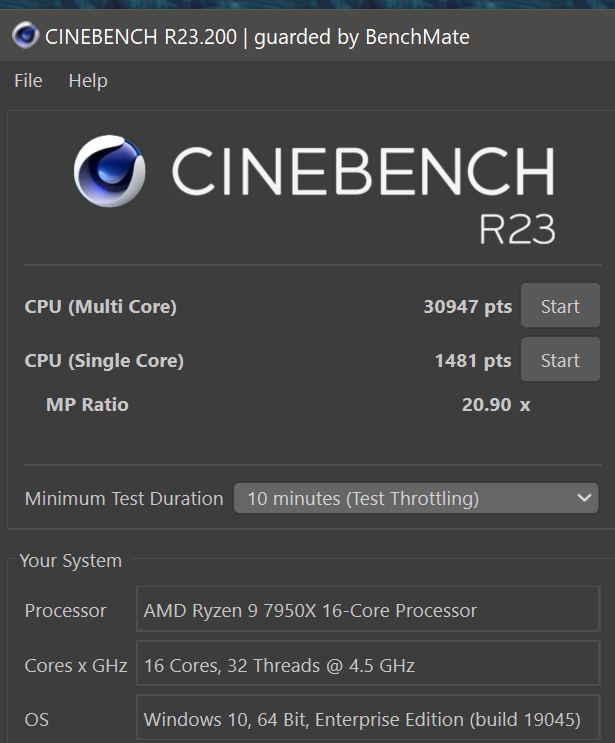Click the Your System group heading

70,561
